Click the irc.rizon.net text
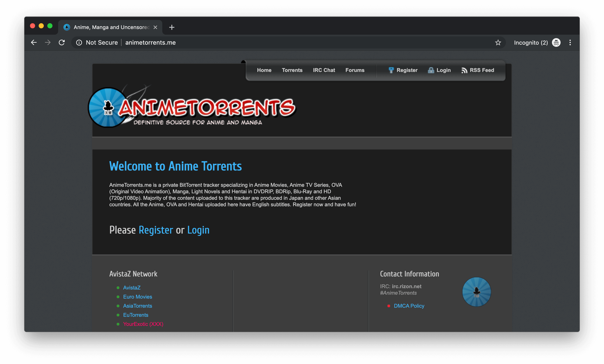 coord(406,286)
